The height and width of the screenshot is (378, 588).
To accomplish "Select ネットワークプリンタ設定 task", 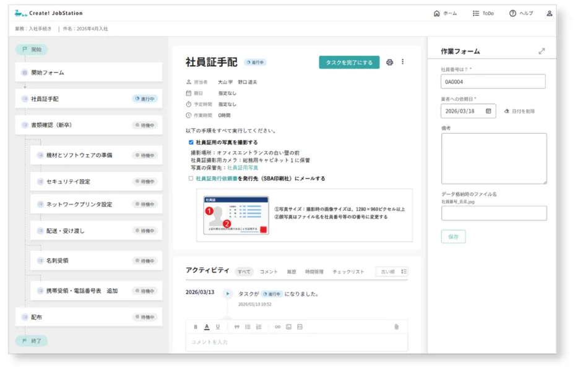I will point(97,204).
